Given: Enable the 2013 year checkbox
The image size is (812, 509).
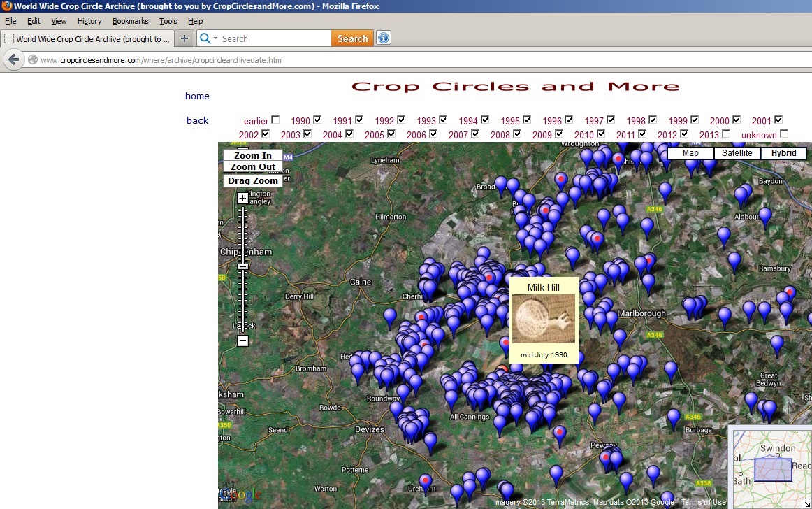Looking at the screenshot, I should (x=726, y=134).
